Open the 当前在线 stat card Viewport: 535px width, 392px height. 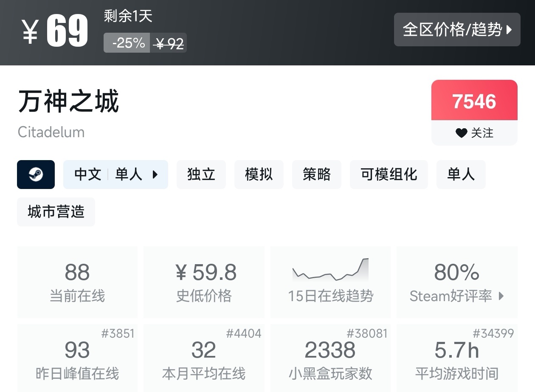click(77, 282)
